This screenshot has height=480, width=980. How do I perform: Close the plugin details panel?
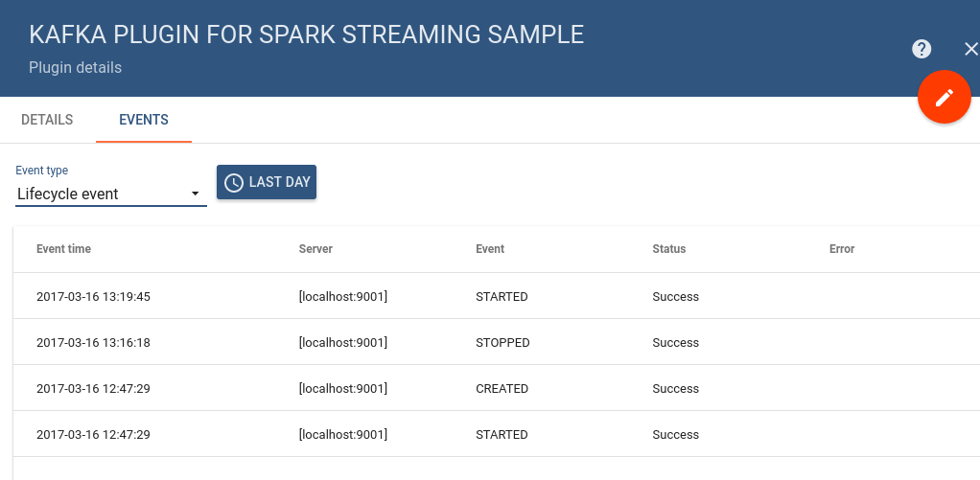(970, 50)
